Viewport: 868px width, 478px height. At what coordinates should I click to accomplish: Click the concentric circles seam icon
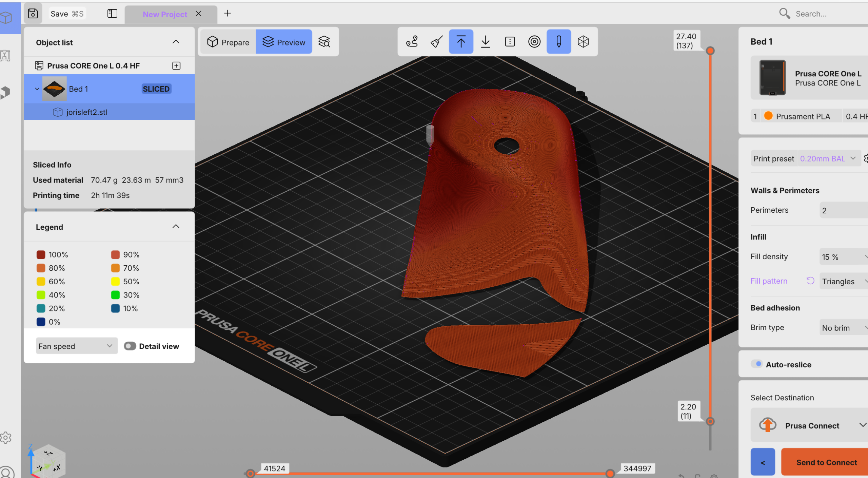[x=534, y=42]
